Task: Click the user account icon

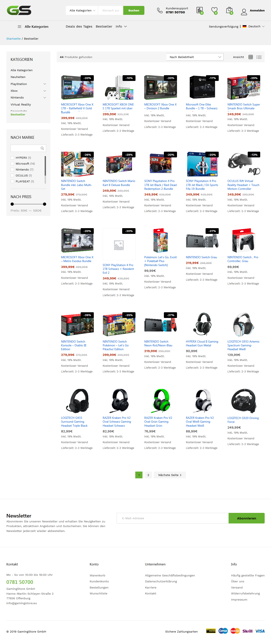Action: [244, 11]
